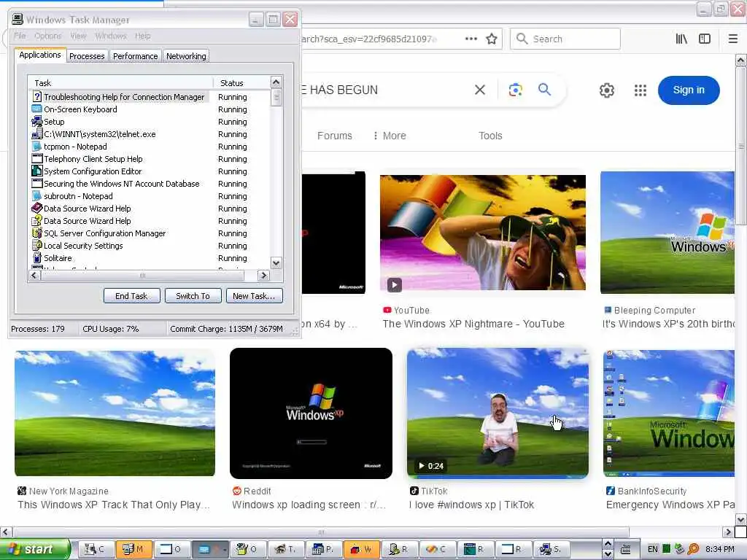
Task: Open the Google apps grid
Action: click(x=640, y=90)
